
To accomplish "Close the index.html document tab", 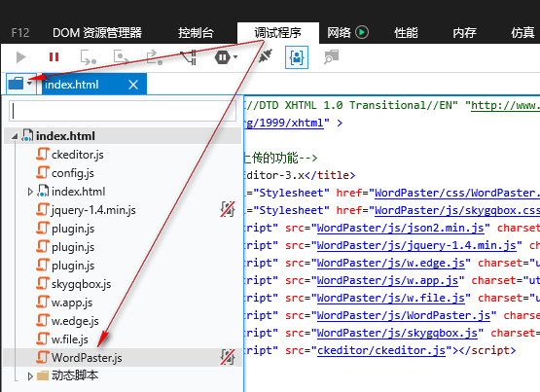I will [x=133, y=85].
